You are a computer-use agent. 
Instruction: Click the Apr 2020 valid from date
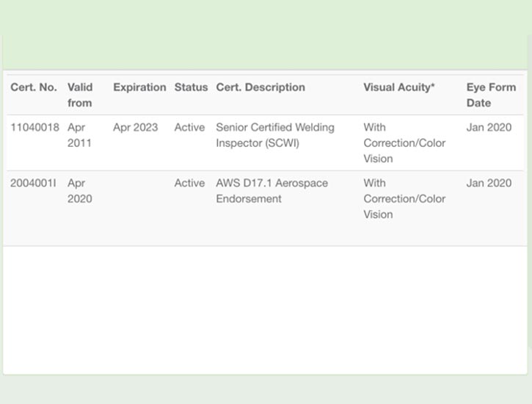coord(79,191)
